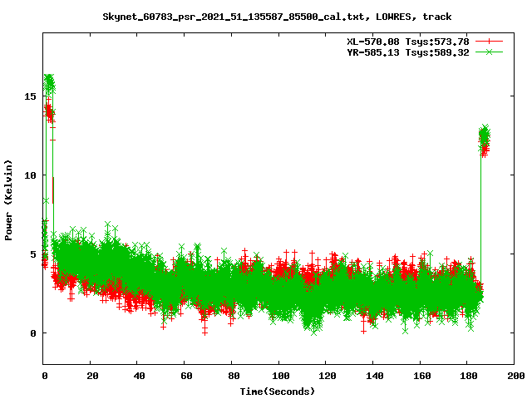Click y-axis tick label 15
The height and width of the screenshot is (399, 532).
[x=30, y=96]
